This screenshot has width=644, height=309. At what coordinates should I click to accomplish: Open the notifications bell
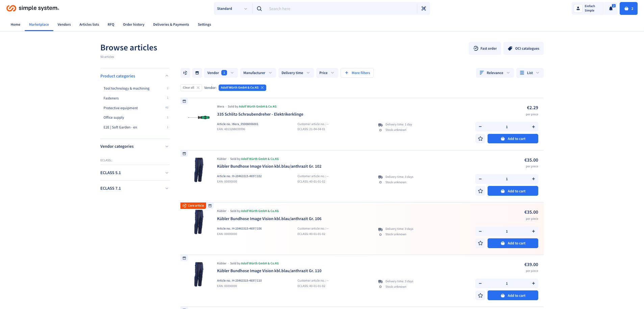tap(611, 8)
